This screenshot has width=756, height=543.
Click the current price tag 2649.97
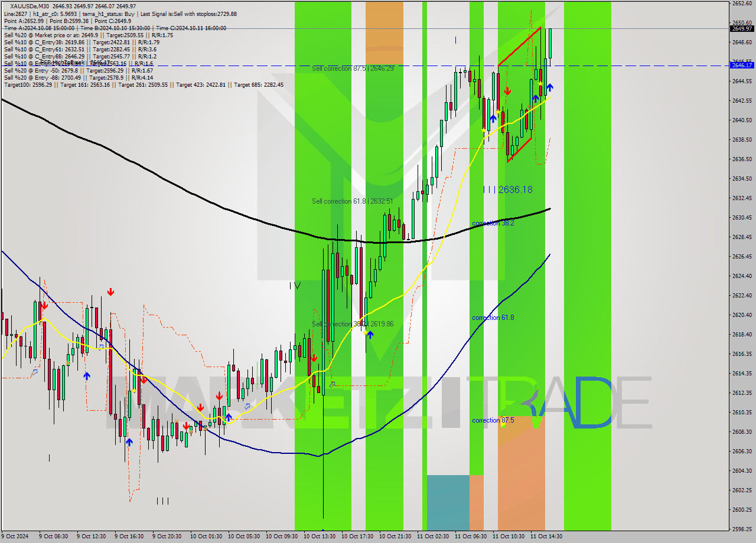click(x=742, y=28)
